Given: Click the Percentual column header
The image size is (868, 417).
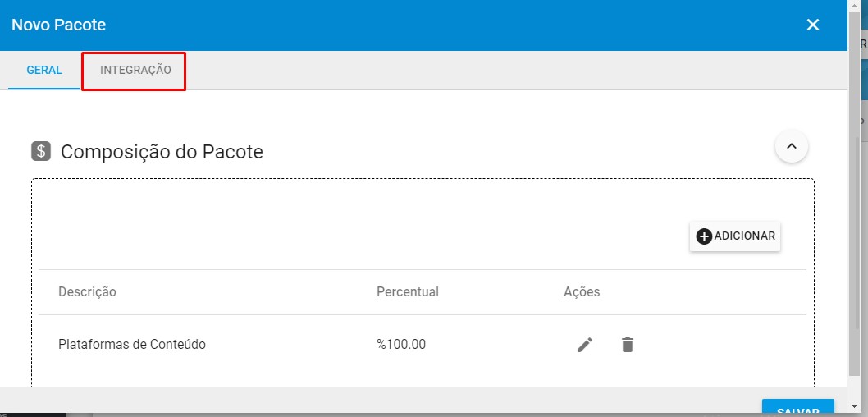Looking at the screenshot, I should 408,292.
